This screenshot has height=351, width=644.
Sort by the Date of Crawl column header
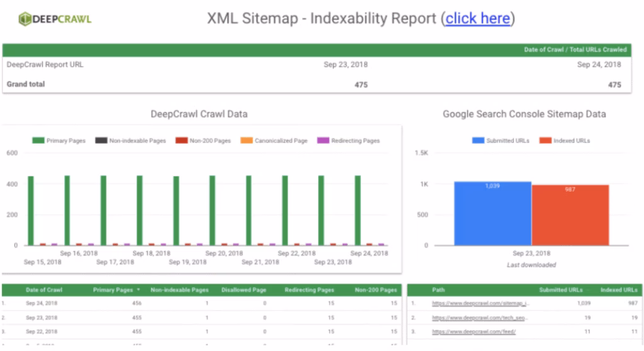[44, 290]
